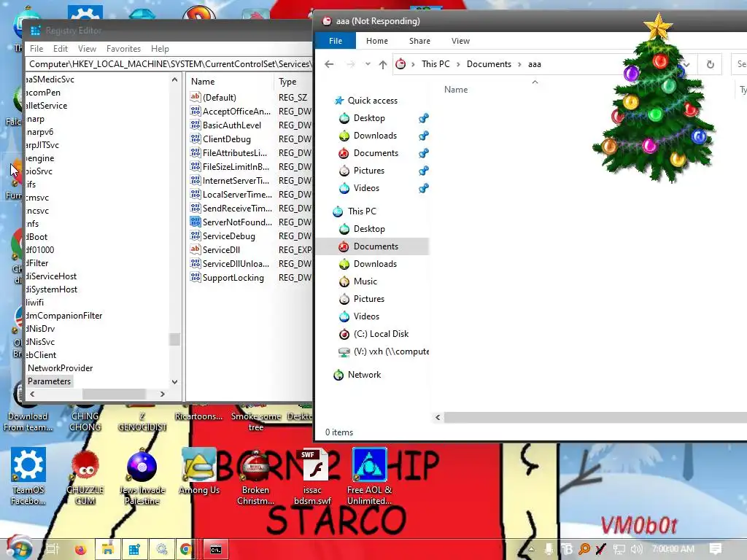Open the Registry Editor File menu
The width and height of the screenshot is (747, 560).
point(36,49)
